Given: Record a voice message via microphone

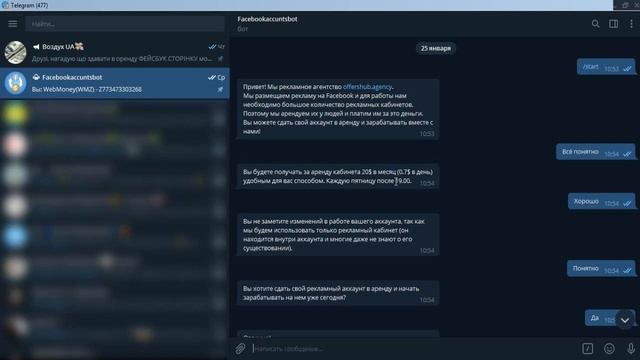Looking at the screenshot, I should tap(631, 348).
